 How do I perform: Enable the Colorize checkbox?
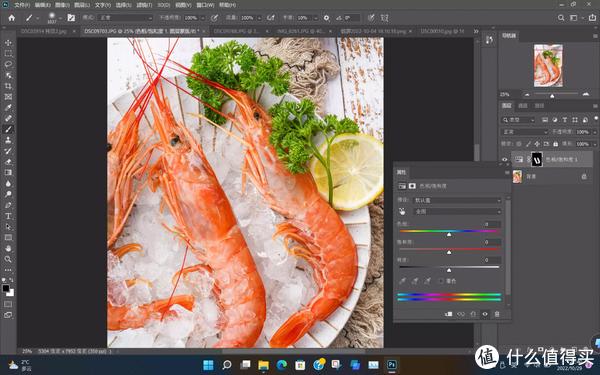point(441,281)
